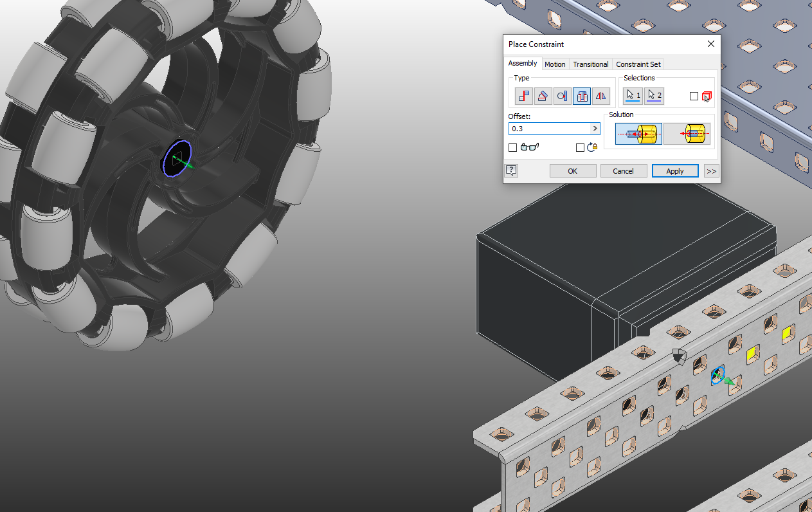
Task: Choose the Opposed insert solution
Action: tap(638, 134)
